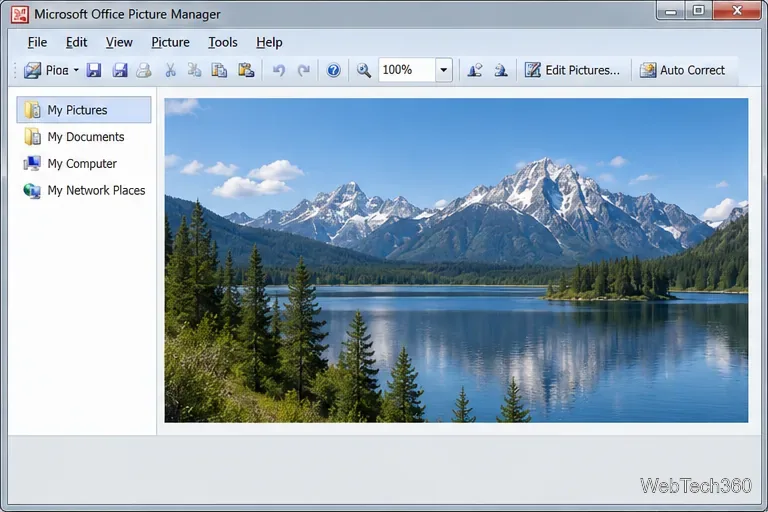Open Help via the blue question mark

(x=334, y=70)
